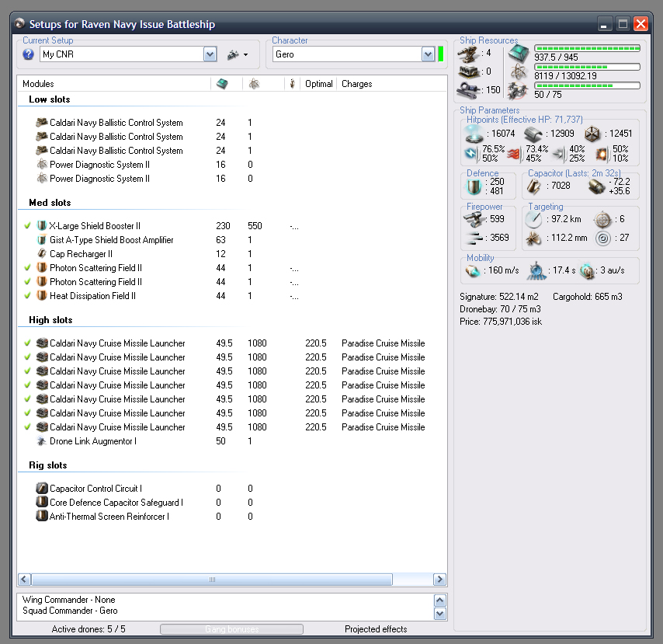This screenshot has height=644, width=663.
Task: Click the CPU usage bar 937.5 / 945
Action: click(588, 48)
